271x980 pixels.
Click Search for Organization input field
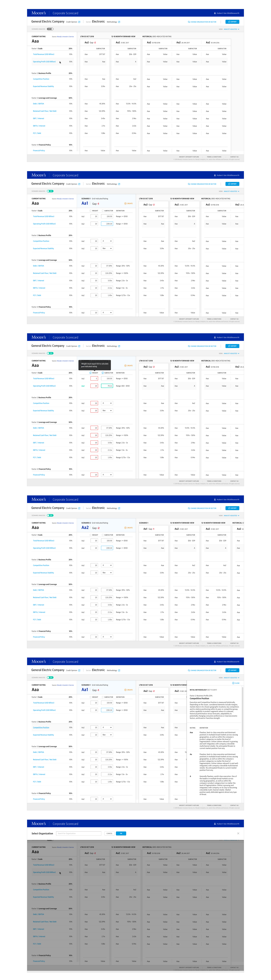[79, 834]
